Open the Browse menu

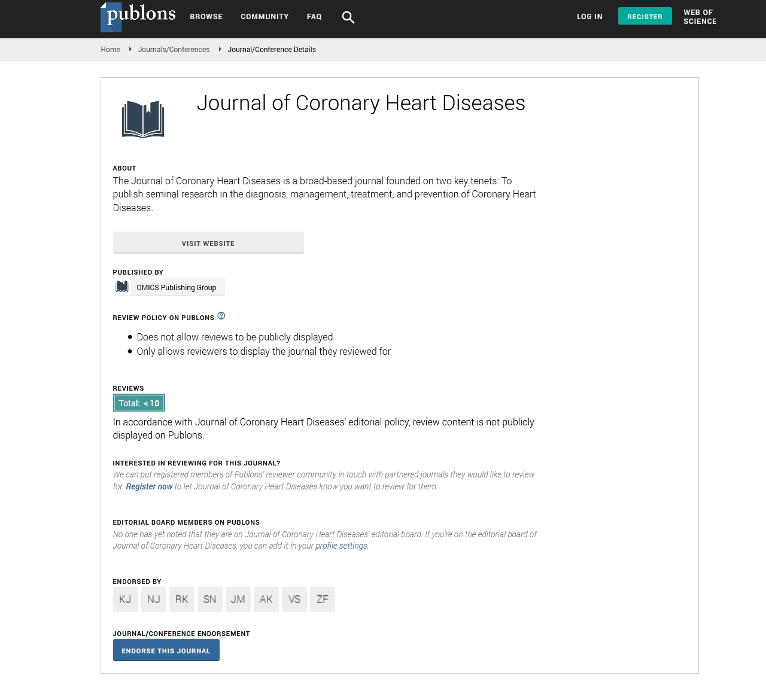(206, 17)
